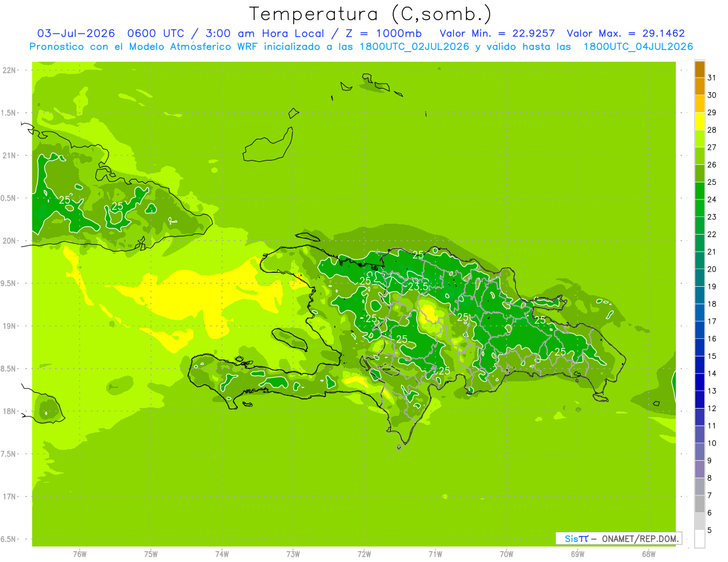Viewport: 728px width, 562px height.
Task: Click the '69W' longitude axis label
Action: point(578,554)
